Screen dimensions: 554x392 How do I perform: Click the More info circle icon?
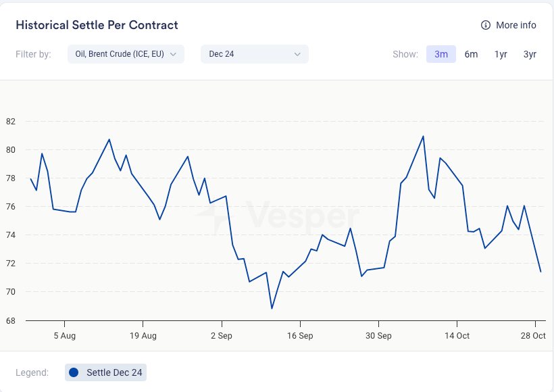pos(485,25)
